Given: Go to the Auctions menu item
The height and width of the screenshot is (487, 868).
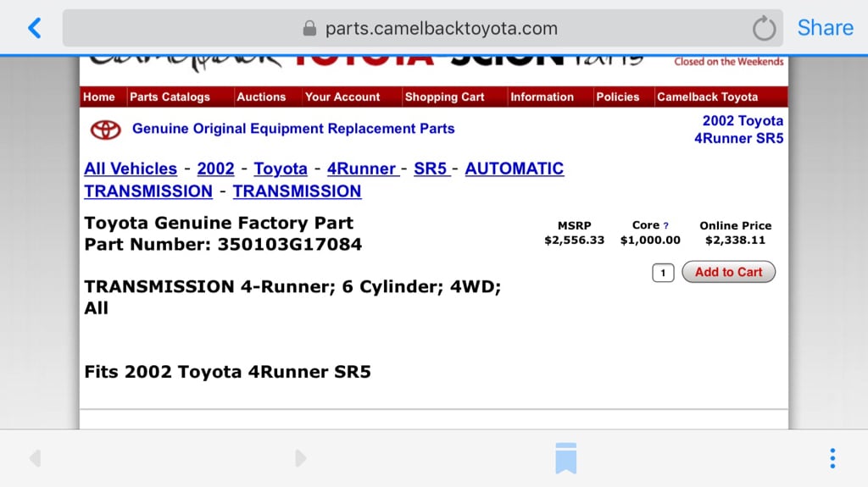Looking at the screenshot, I should click(261, 97).
